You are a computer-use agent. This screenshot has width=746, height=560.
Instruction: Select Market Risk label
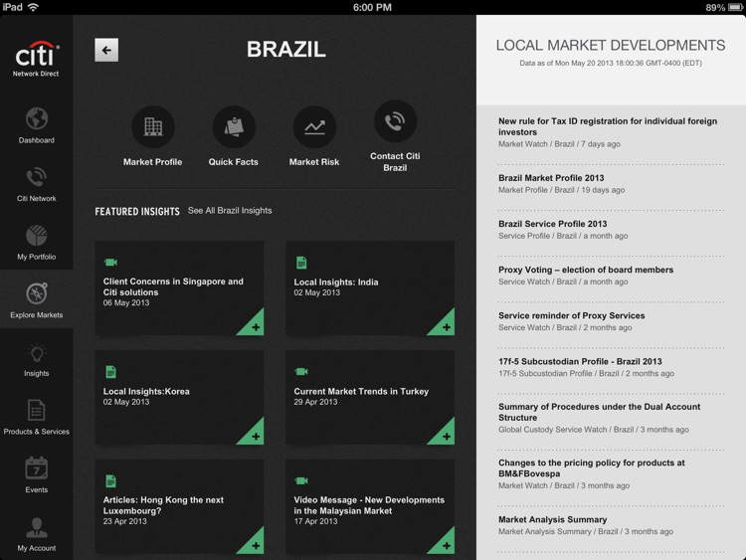[314, 162]
